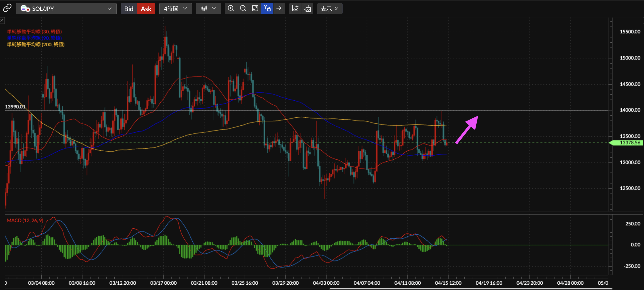Click the SOL/JPY currency pair icon
644x290 pixels.
click(25, 9)
